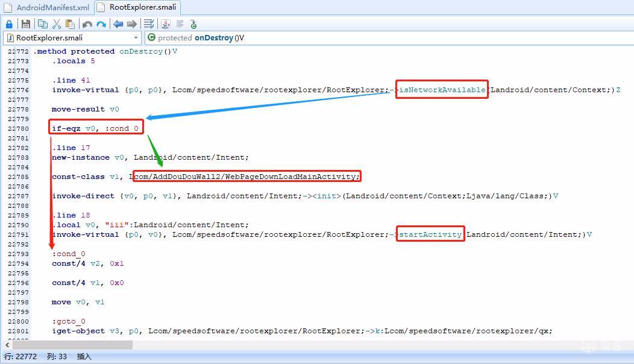Image resolution: width=634 pixels, height=364 pixels.
Task: Redo with the blue curved arrow
Action: click(101, 24)
